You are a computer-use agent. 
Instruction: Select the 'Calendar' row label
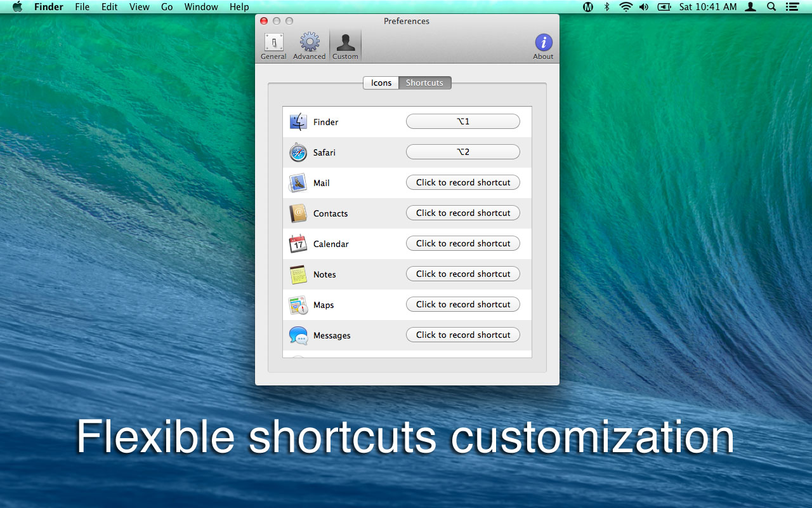(331, 244)
